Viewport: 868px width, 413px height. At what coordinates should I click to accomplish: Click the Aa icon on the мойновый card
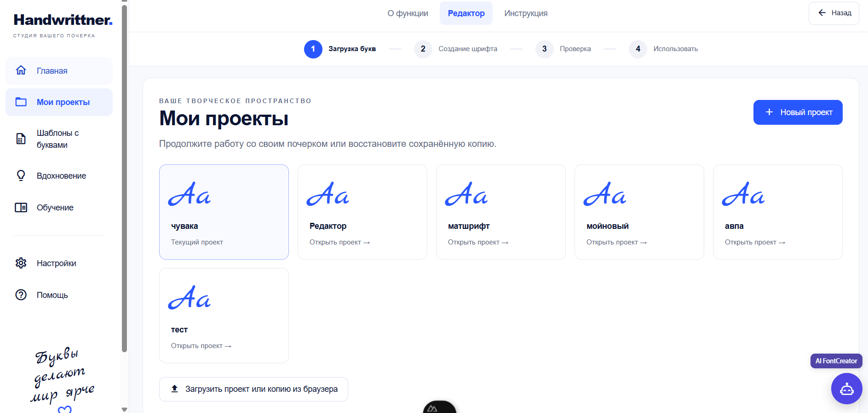[605, 194]
